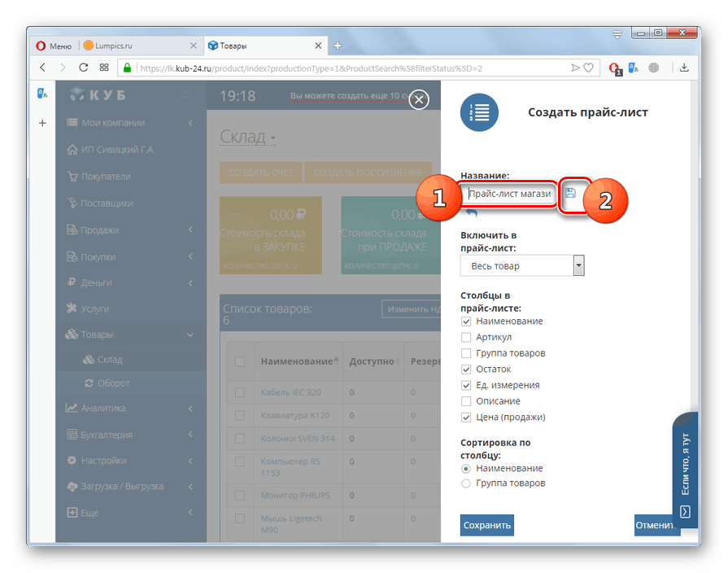The width and height of the screenshot is (728, 573).
Task: Expand Бухгалтерия menu in sidebar
Action: (x=131, y=435)
